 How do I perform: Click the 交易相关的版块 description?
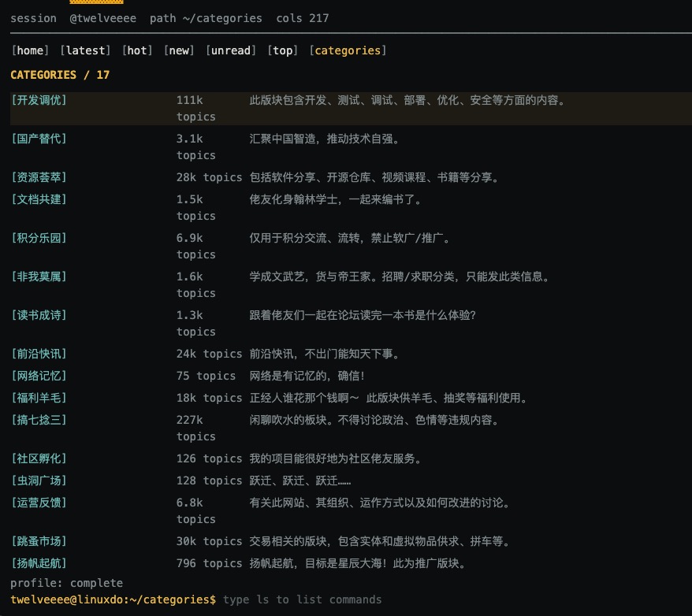coord(380,541)
